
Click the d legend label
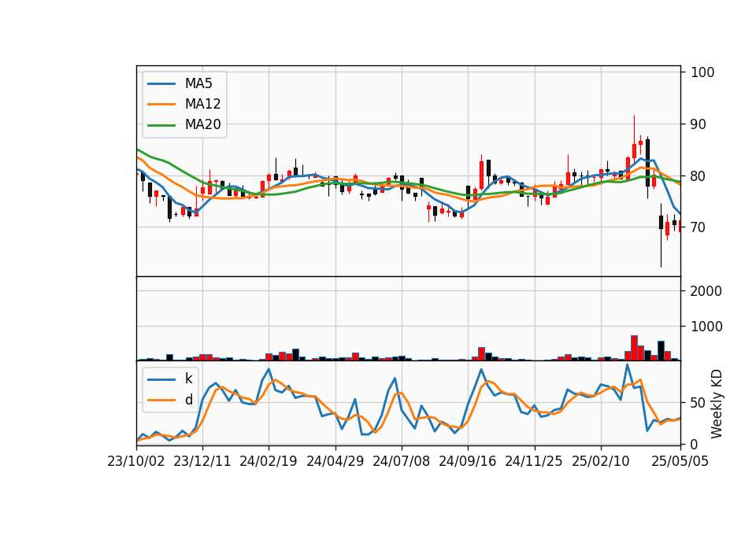coord(189,400)
